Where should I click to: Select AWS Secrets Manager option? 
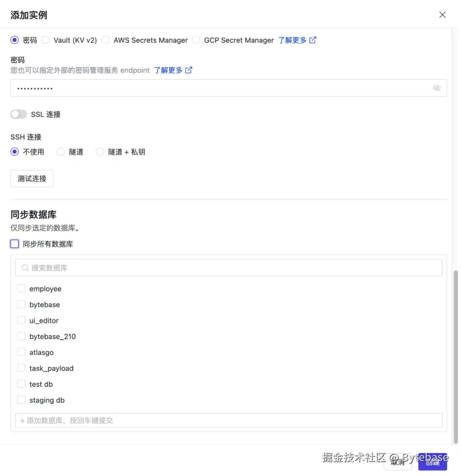click(105, 40)
